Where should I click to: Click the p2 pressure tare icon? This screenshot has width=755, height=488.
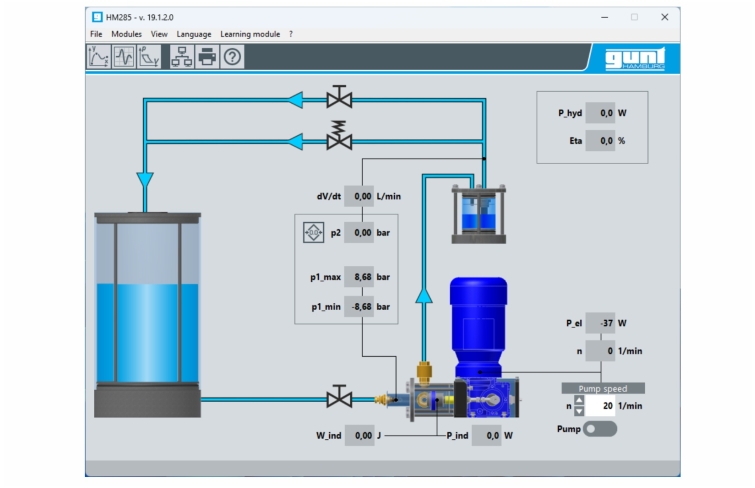click(x=313, y=233)
